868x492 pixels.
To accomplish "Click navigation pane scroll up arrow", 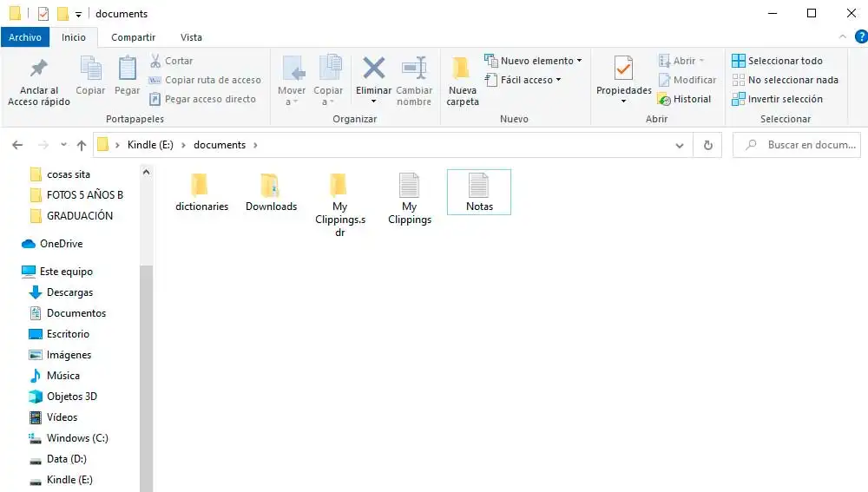I will 146,172.
